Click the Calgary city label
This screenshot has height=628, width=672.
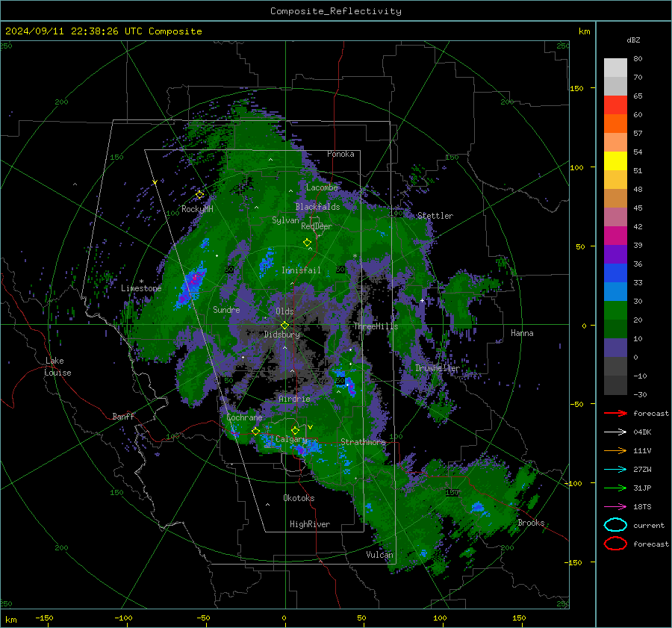coord(291,439)
